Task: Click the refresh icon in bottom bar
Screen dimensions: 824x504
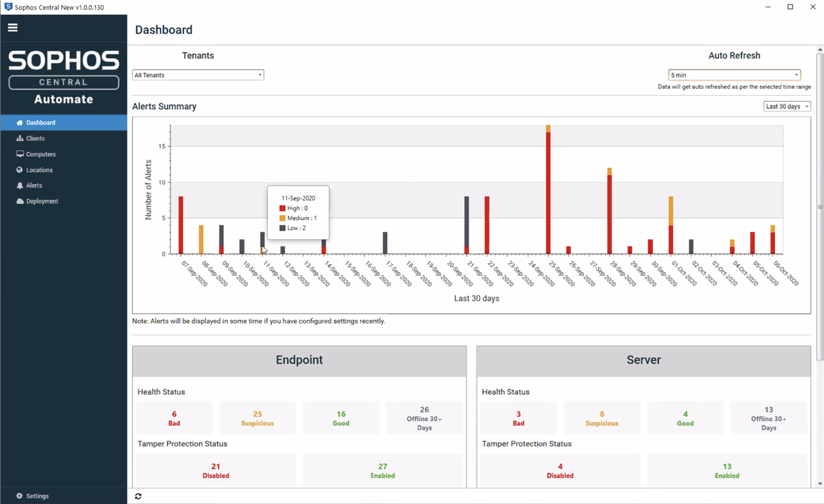Action: (138, 496)
